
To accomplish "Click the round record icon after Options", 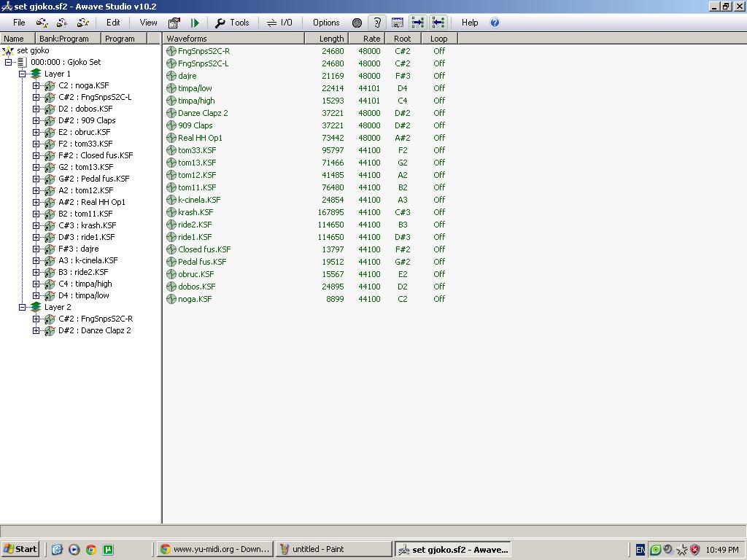I will (x=357, y=23).
